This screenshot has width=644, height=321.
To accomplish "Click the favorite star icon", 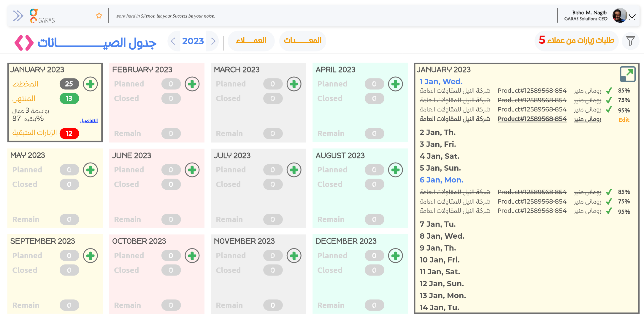I will [99, 16].
